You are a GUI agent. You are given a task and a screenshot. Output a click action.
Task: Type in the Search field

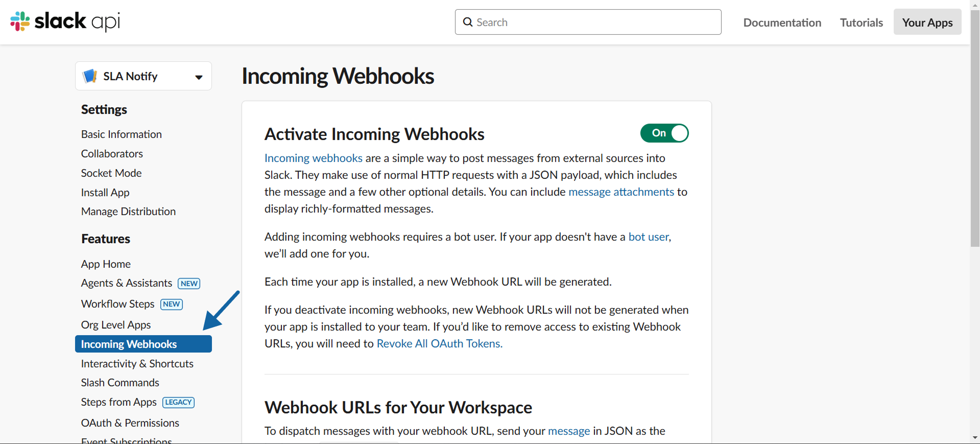592,22
